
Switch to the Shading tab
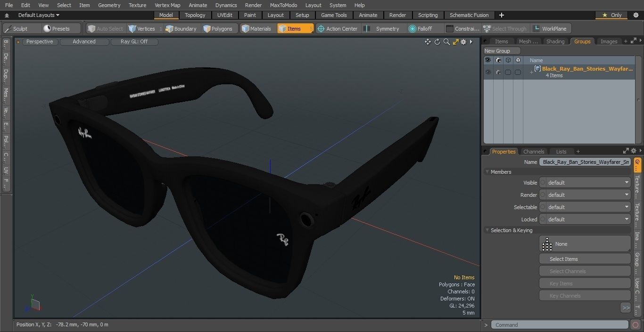coord(555,41)
